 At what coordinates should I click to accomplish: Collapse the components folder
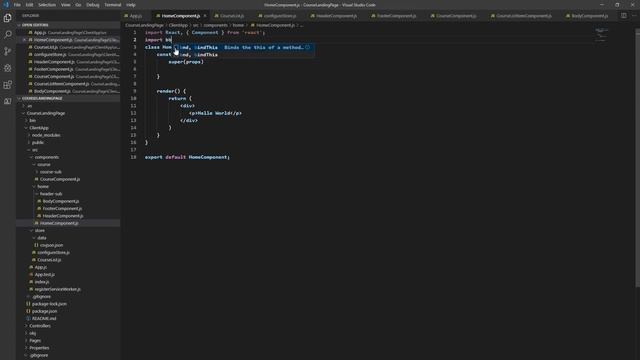coord(47,157)
